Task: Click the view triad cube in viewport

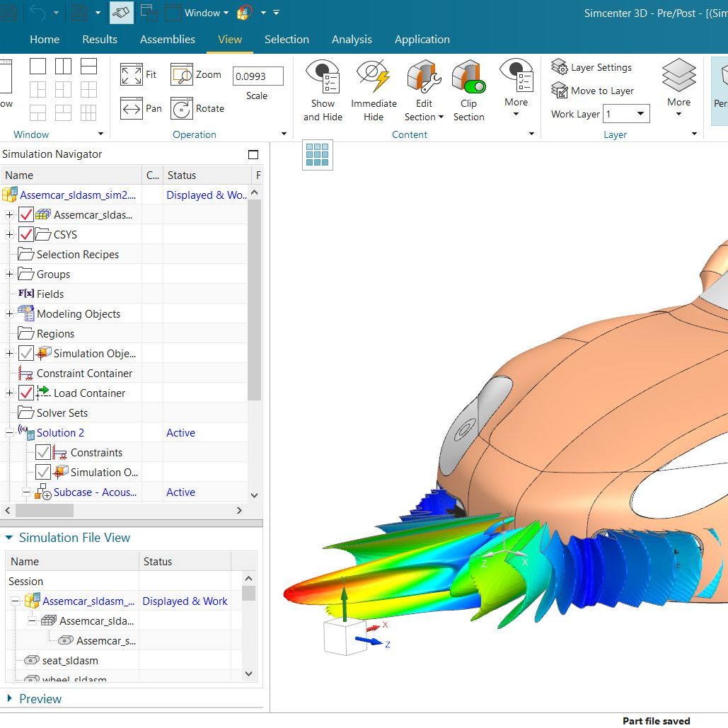Action: click(x=345, y=637)
